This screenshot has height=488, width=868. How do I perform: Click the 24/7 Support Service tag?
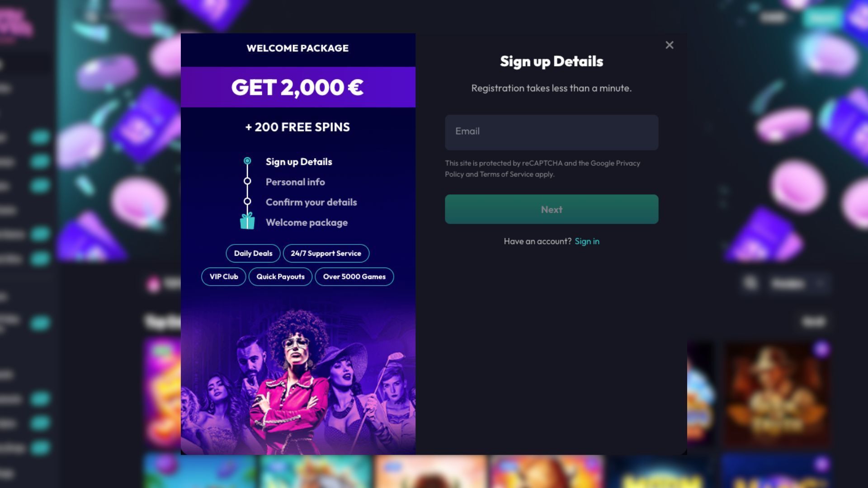click(326, 253)
